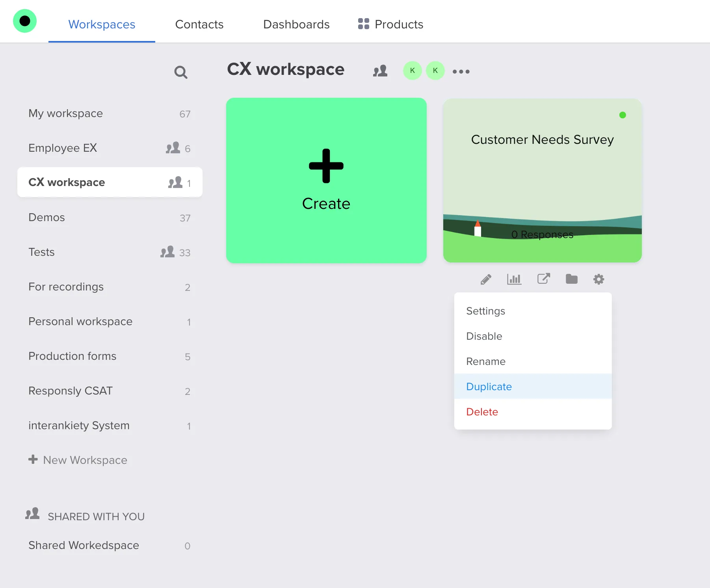Open the Dashboards tab
The image size is (710, 588).
[296, 24]
